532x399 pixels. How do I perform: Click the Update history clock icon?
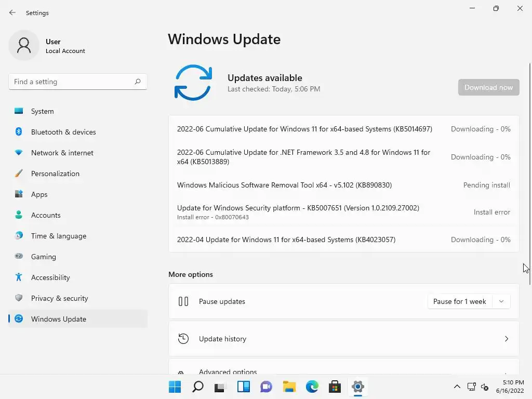(183, 339)
